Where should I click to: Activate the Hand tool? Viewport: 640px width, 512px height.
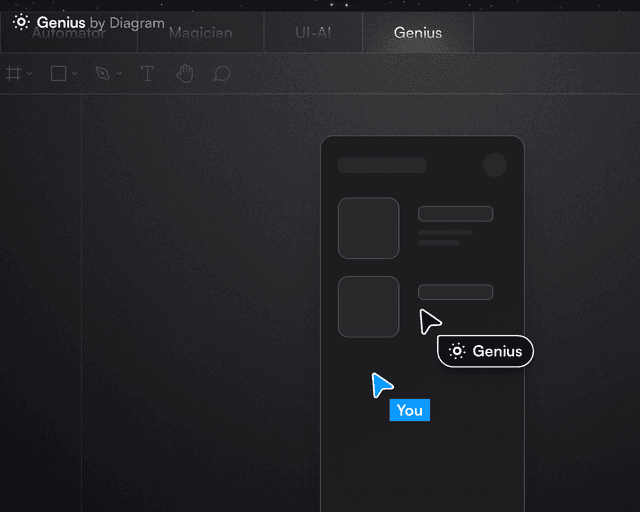click(185, 73)
